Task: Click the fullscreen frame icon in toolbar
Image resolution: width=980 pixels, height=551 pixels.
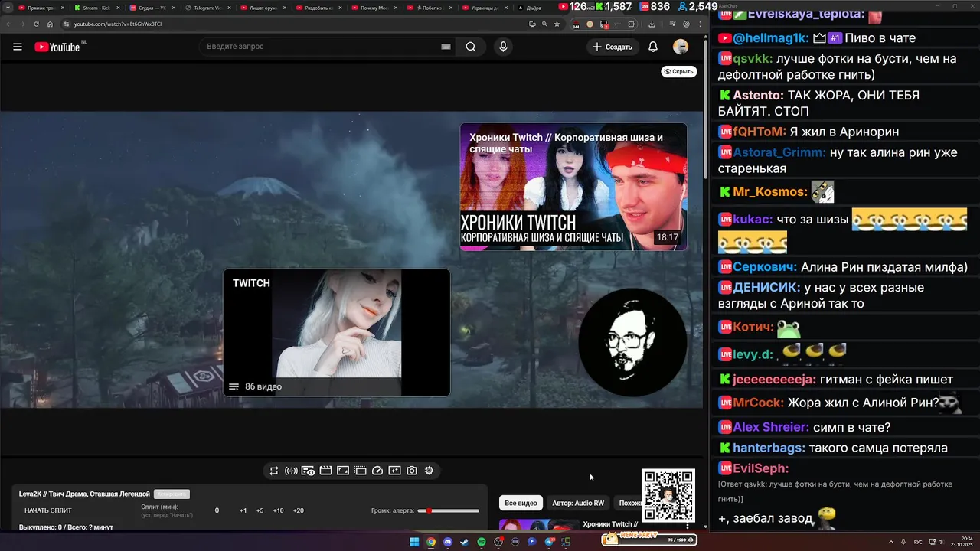Action: 343,471
